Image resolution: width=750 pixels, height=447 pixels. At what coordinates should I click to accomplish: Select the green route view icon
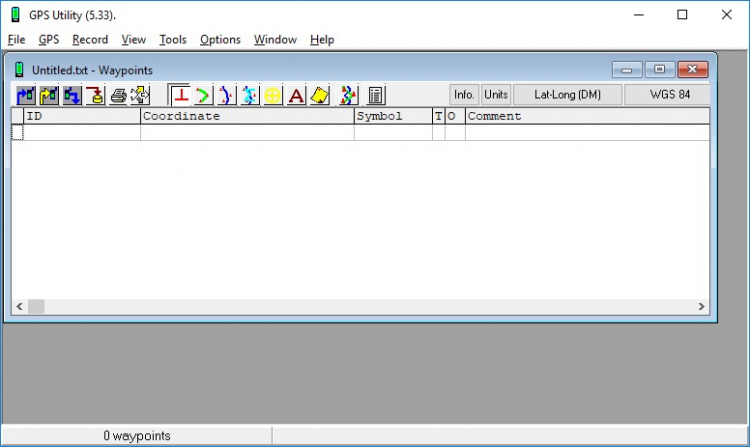203,95
